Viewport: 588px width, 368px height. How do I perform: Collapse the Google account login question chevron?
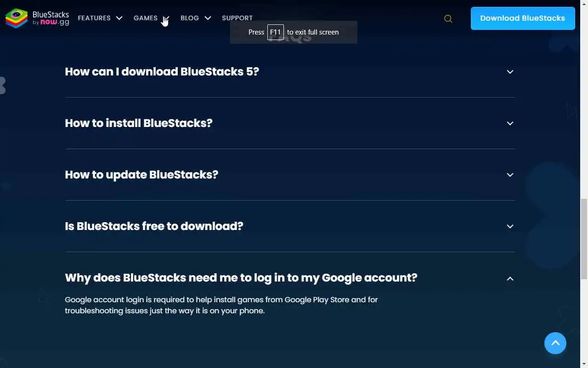(510, 278)
